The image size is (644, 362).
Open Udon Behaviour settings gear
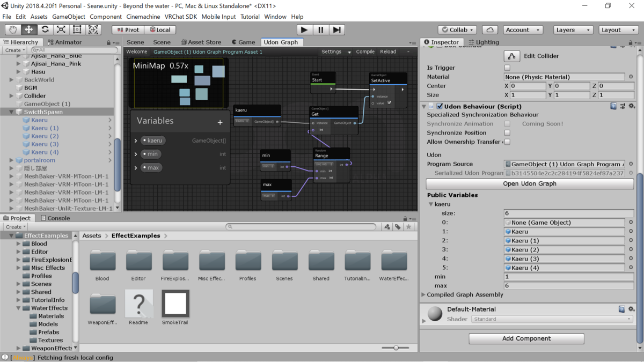coord(632,106)
